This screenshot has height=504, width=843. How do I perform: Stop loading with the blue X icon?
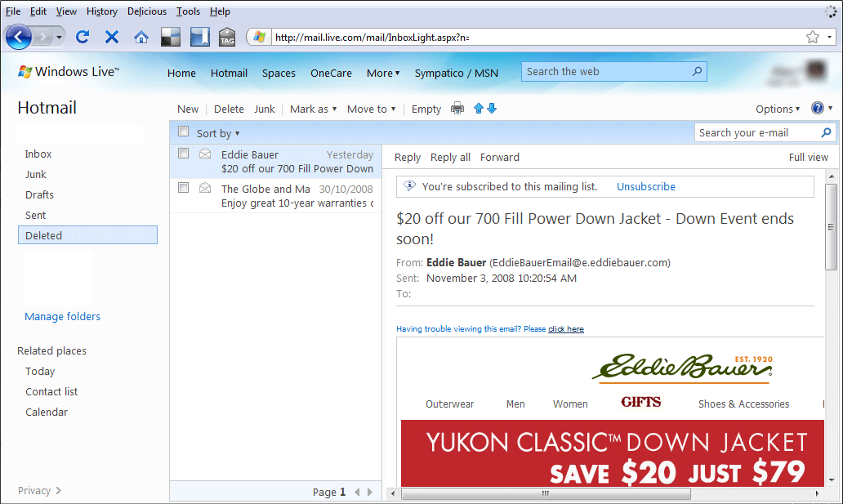[x=112, y=37]
